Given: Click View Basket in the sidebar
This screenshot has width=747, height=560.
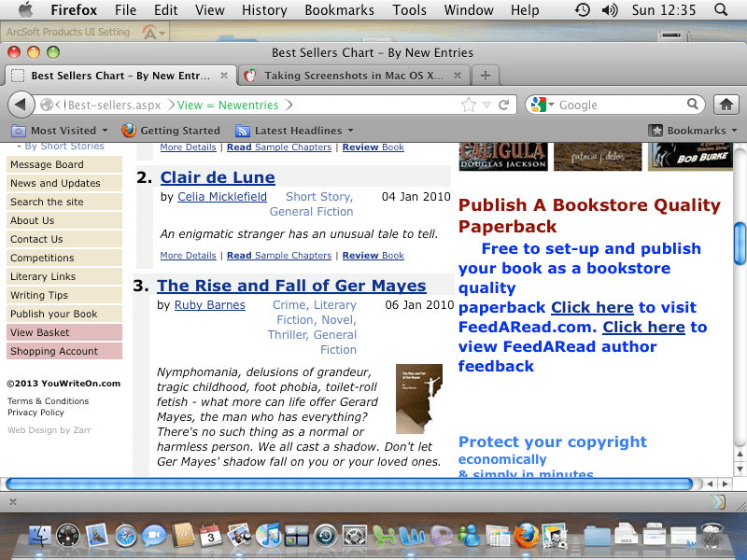Looking at the screenshot, I should coord(64,332).
